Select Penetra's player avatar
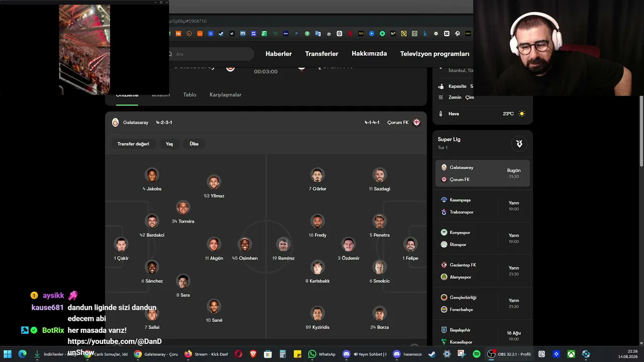The height and width of the screenshot is (362, 644). click(379, 221)
